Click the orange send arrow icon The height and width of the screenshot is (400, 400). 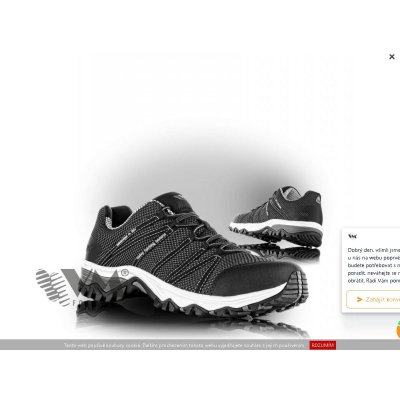(359, 299)
